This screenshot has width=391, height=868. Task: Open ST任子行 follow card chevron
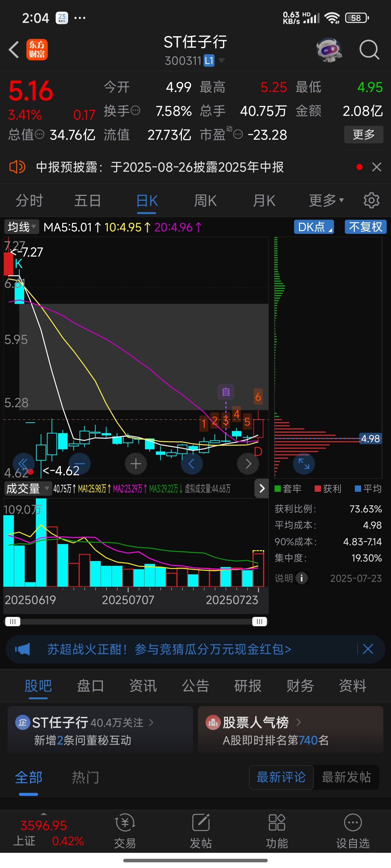click(x=151, y=722)
